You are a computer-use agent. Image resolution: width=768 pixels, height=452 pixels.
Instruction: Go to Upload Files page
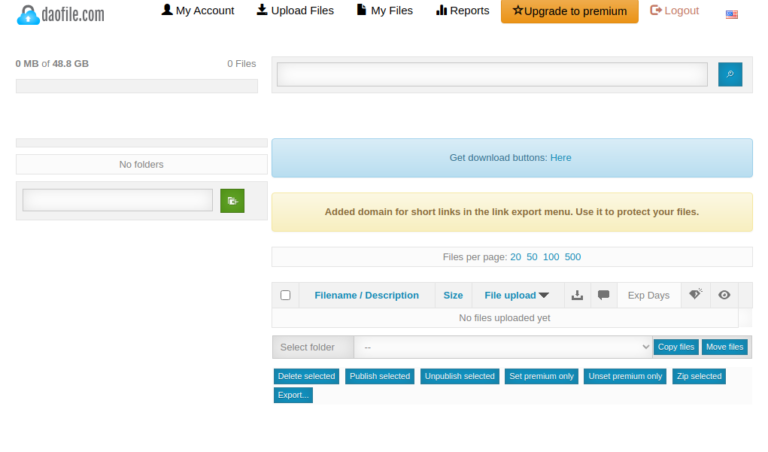295,11
